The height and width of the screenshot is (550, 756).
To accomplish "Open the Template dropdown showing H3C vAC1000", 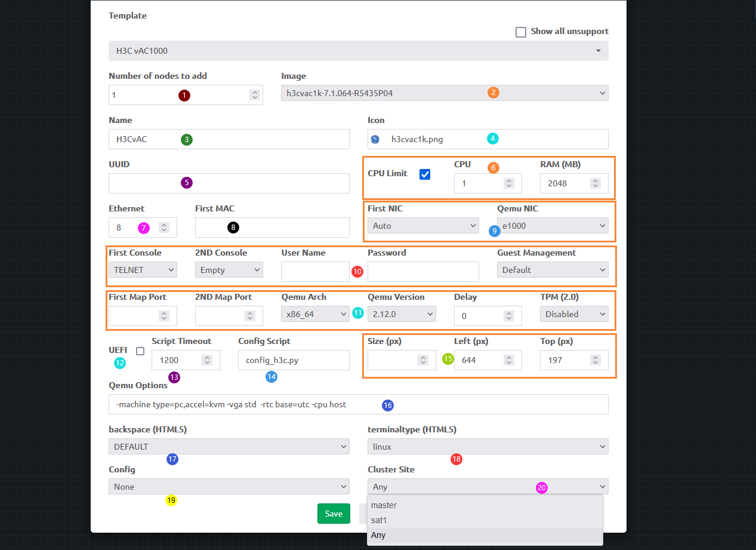I will [x=358, y=51].
